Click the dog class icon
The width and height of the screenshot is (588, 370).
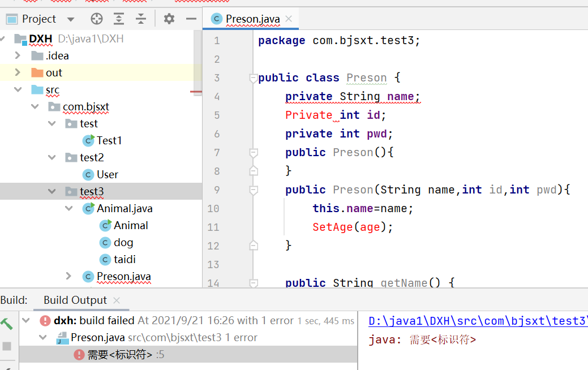[x=105, y=243]
